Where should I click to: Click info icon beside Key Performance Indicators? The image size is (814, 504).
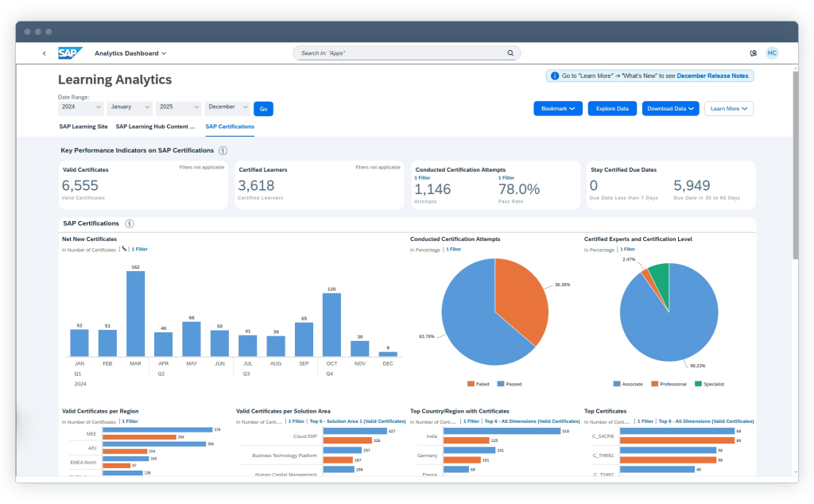coord(223,150)
